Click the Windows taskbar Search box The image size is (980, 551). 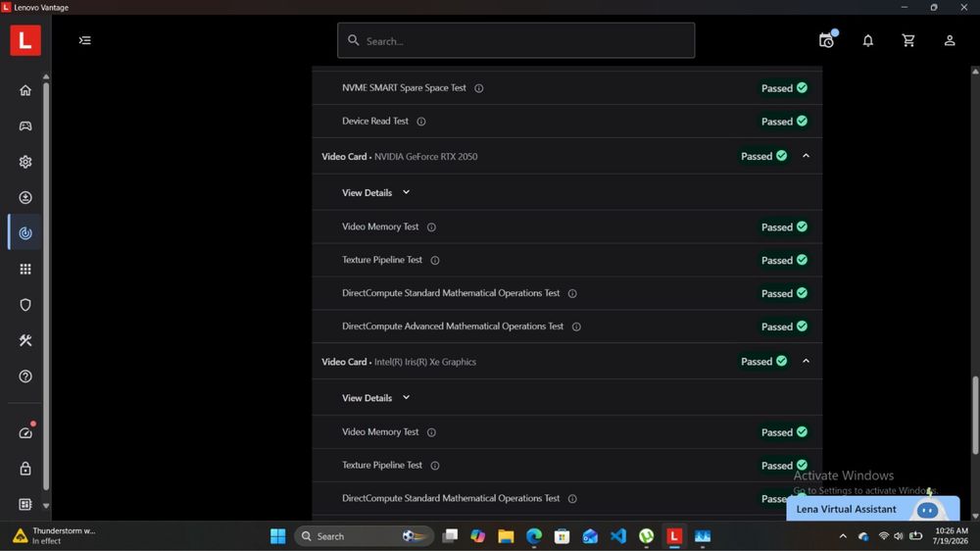point(364,536)
